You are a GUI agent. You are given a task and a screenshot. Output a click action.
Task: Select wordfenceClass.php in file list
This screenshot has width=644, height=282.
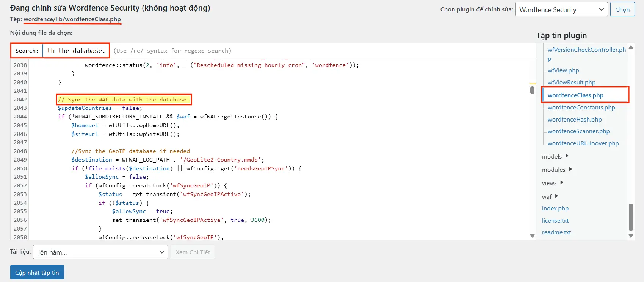[575, 95]
